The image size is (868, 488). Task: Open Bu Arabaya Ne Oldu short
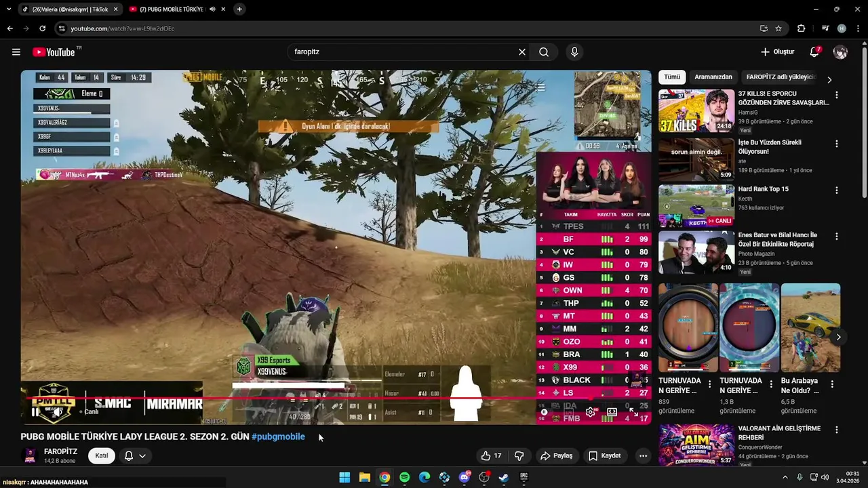point(810,328)
